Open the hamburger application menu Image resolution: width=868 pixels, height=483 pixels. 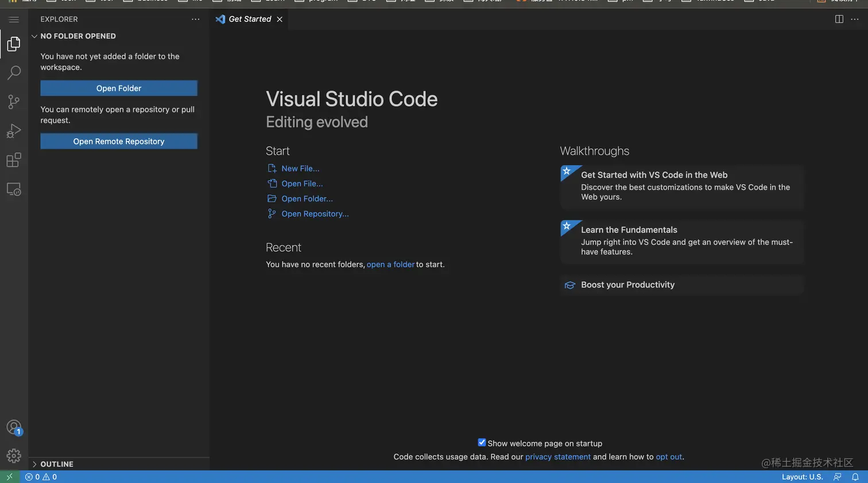click(x=14, y=20)
